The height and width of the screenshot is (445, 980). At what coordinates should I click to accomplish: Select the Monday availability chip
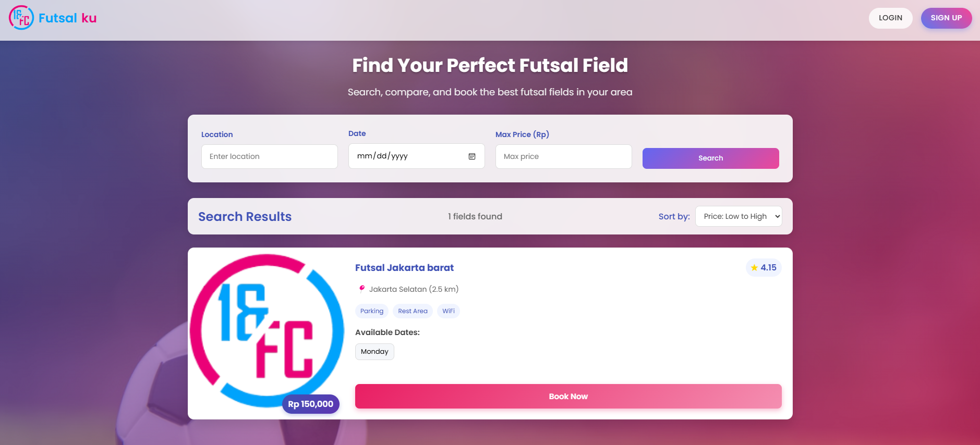[374, 351]
